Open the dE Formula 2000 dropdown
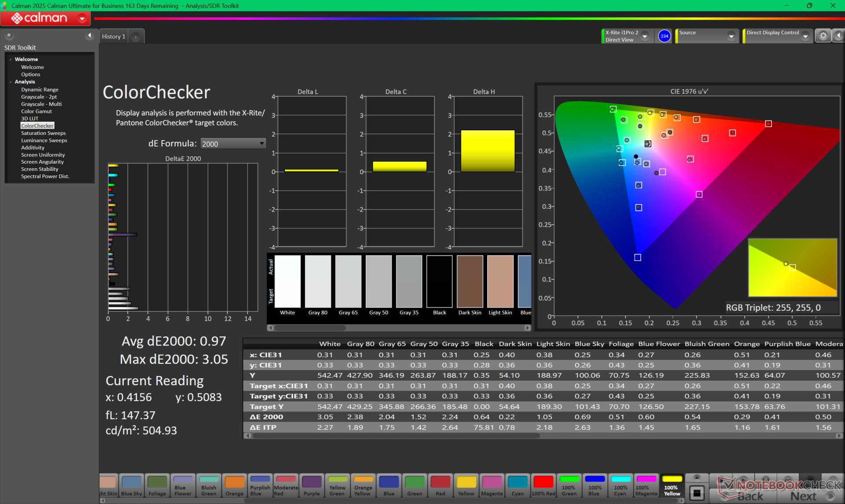This screenshot has height=504, width=845. [x=233, y=144]
